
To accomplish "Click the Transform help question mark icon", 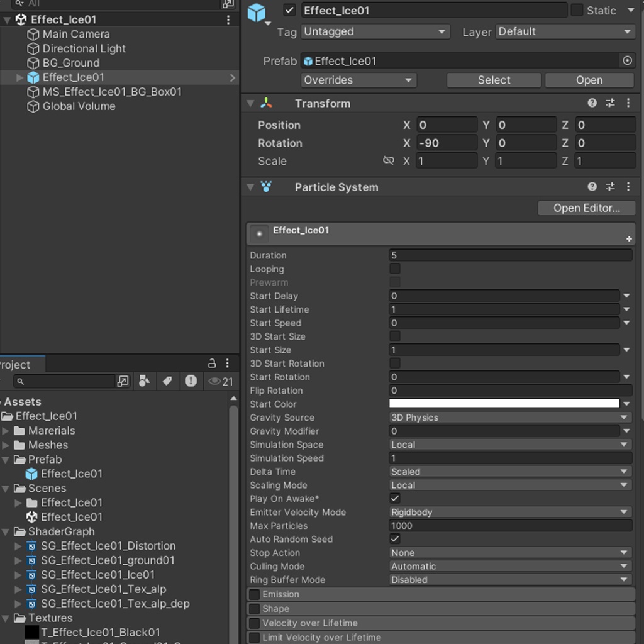I will [x=592, y=103].
